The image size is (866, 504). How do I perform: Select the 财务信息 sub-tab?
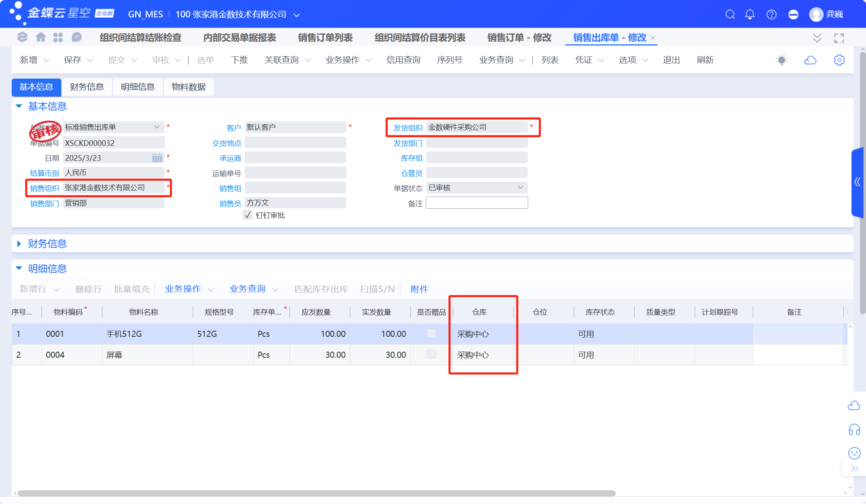87,87
